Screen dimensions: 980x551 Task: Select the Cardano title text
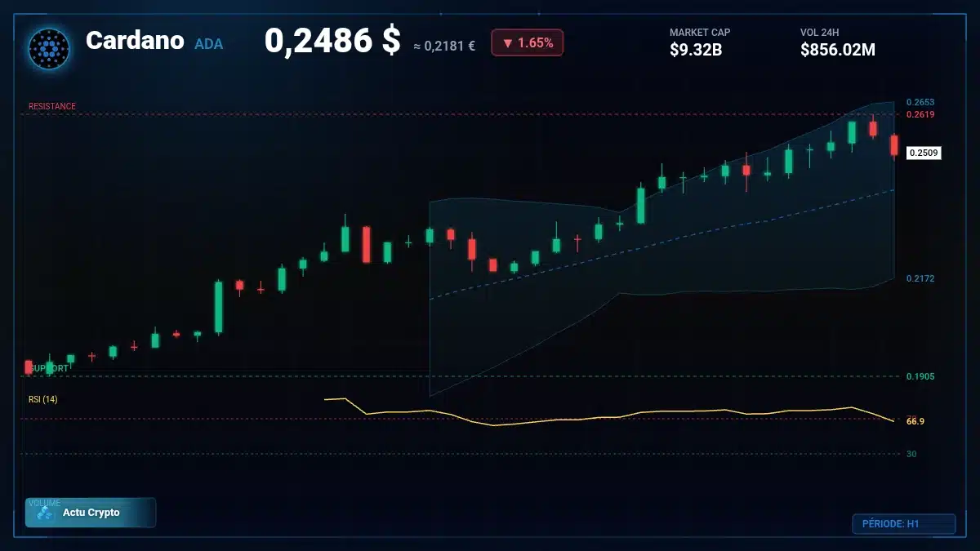[x=135, y=41]
